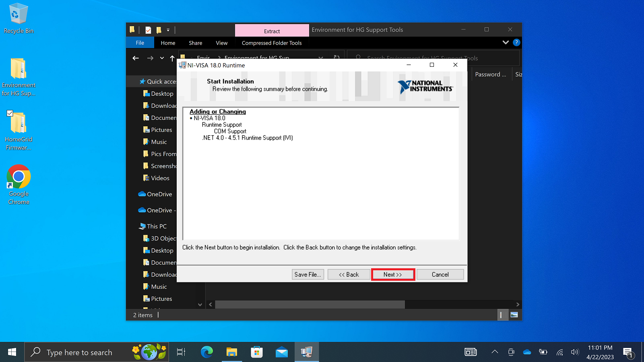Viewport: 644px width, 362px height.
Task: Open Desktop under Quick access
Action: coord(158,93)
